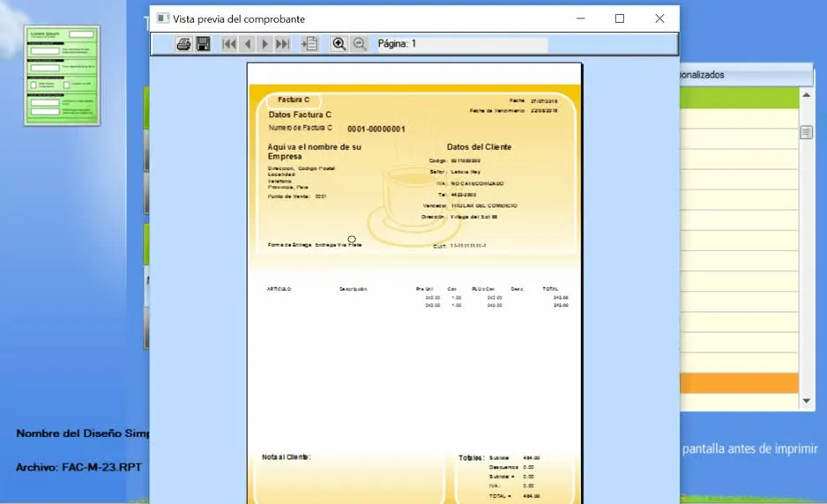The height and width of the screenshot is (504, 827).
Task: Click the 'Datos Factura C' heading
Action: pos(300,115)
